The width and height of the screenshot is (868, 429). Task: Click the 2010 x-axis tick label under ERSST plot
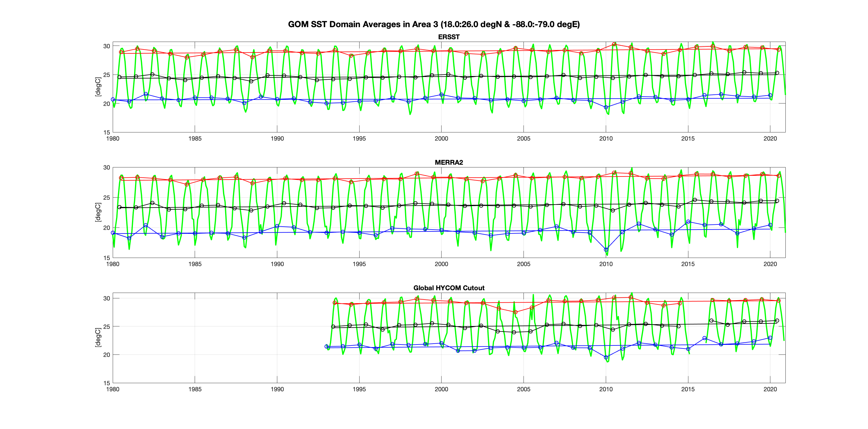(605, 138)
